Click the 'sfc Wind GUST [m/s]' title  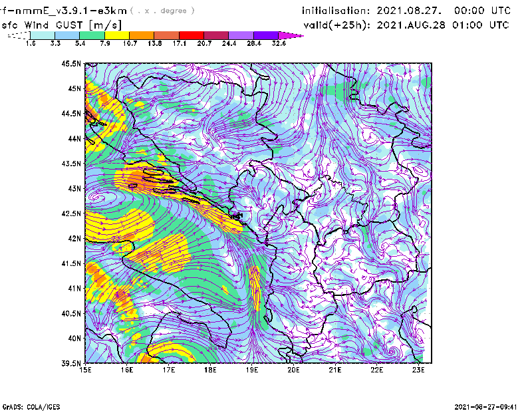(61, 25)
